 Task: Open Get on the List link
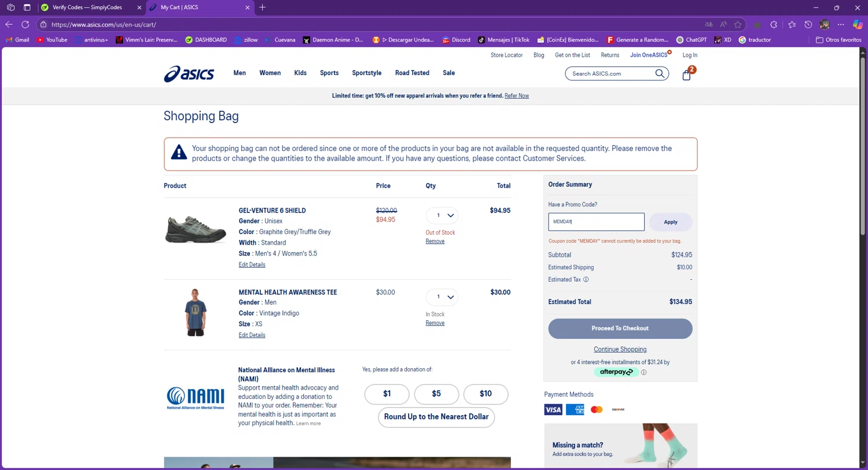pyautogui.click(x=572, y=55)
